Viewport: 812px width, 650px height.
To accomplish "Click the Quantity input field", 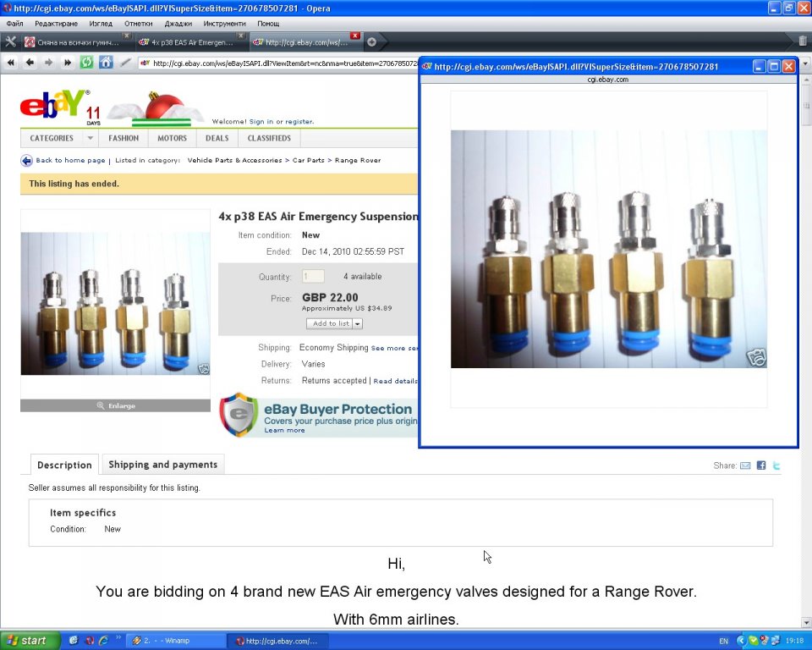I will tap(313, 276).
